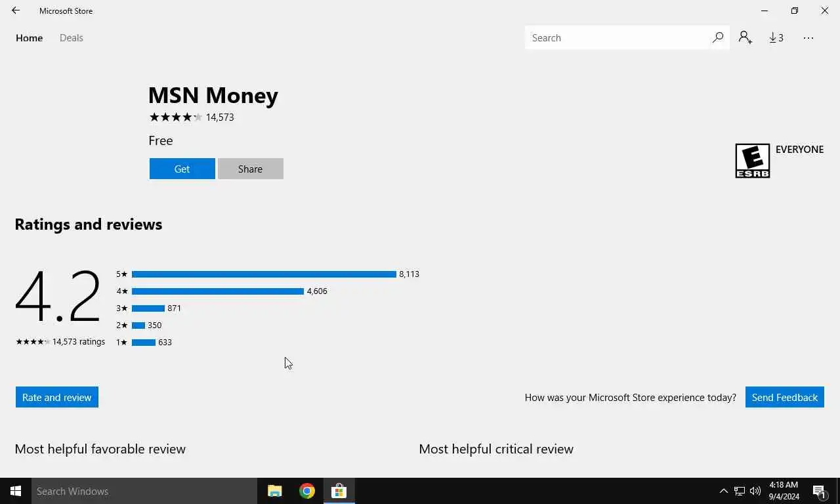This screenshot has height=504, width=840.
Task: Click the large 4.2 rating score
Action: (58, 297)
